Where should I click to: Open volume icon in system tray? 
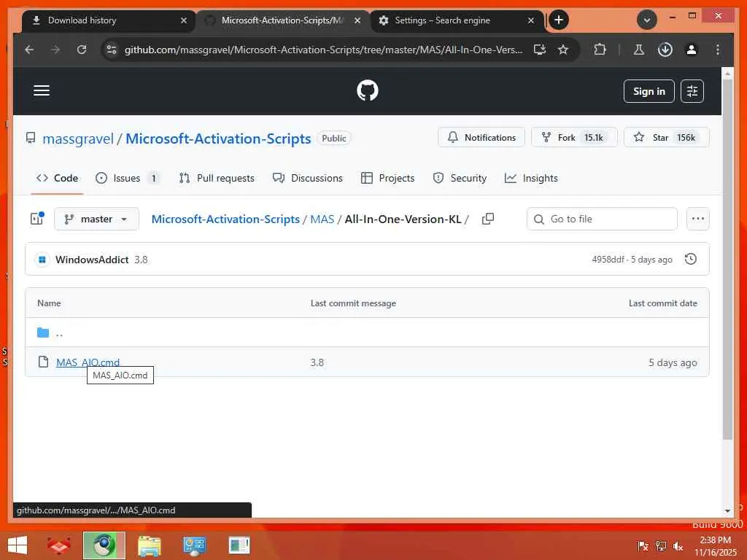(x=678, y=545)
